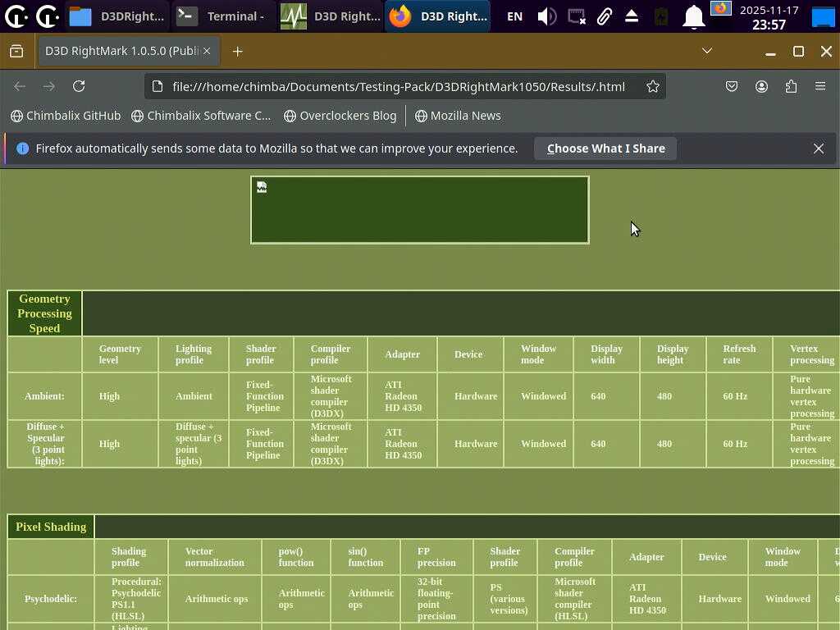Screen dimensions: 840x630
Task: Open the paperclip clipboard tray icon
Action: click(x=605, y=16)
